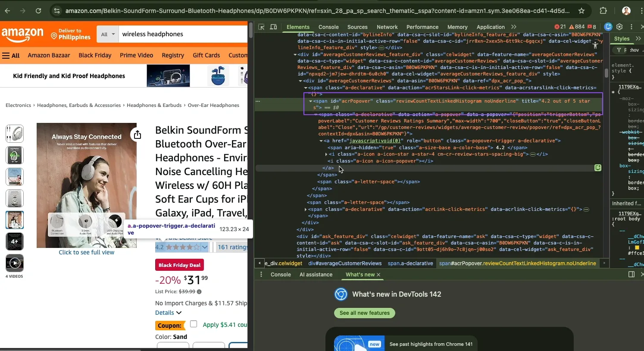Switch to the Console tab in DevTools
This screenshot has width=644, height=351.
click(x=328, y=27)
